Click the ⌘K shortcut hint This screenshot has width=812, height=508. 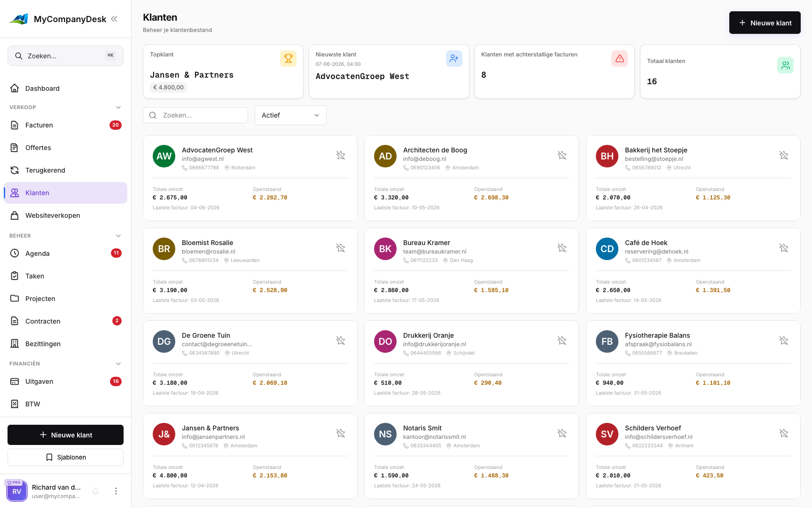[x=110, y=56]
